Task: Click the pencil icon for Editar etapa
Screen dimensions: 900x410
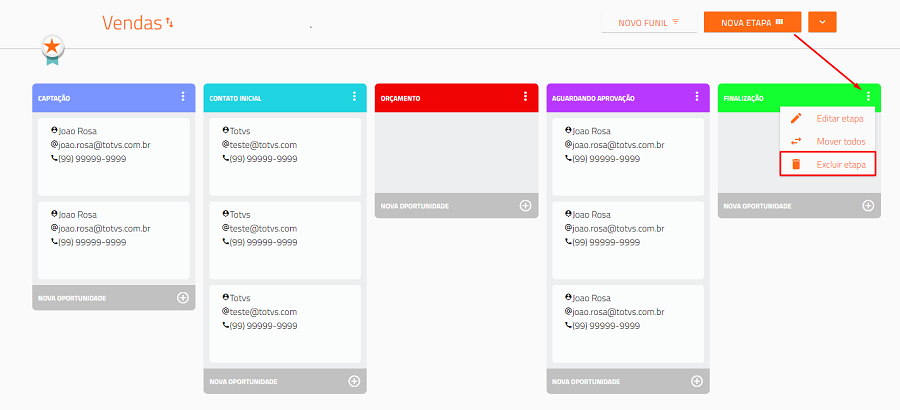Action: tap(796, 118)
